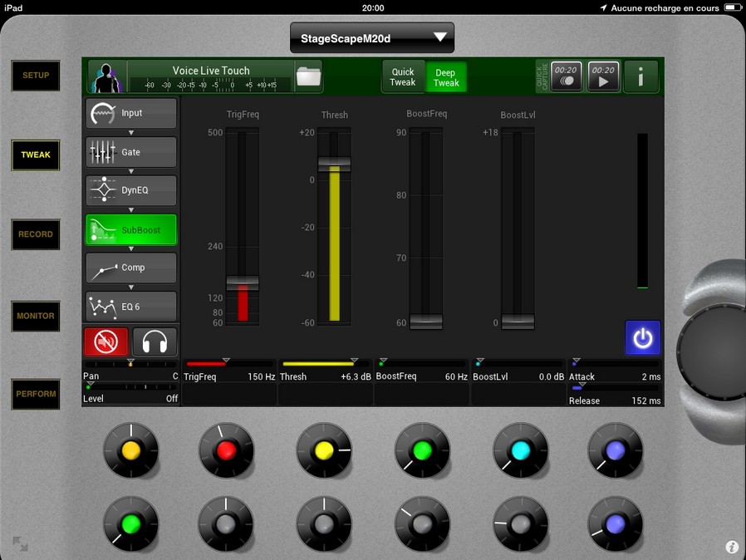Click the Thresh fader handle
Viewport: 746px width, 560px height.
point(334,164)
